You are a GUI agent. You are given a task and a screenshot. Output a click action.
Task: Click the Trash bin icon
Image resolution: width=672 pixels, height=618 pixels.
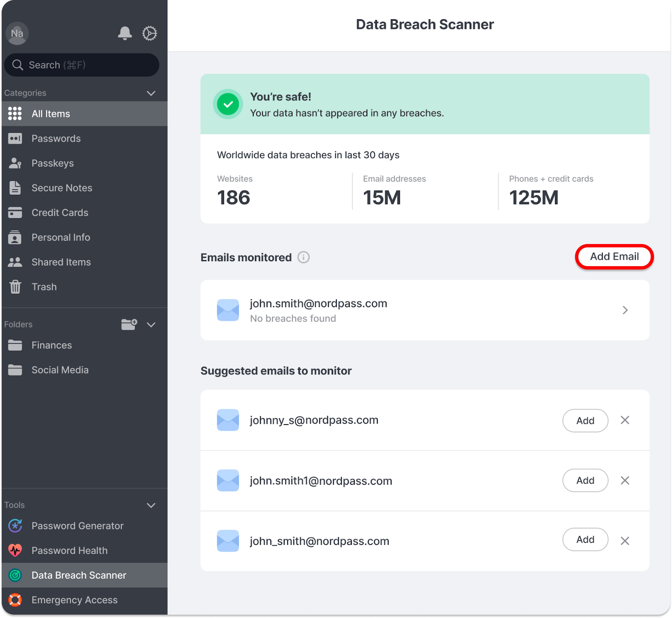(x=15, y=287)
